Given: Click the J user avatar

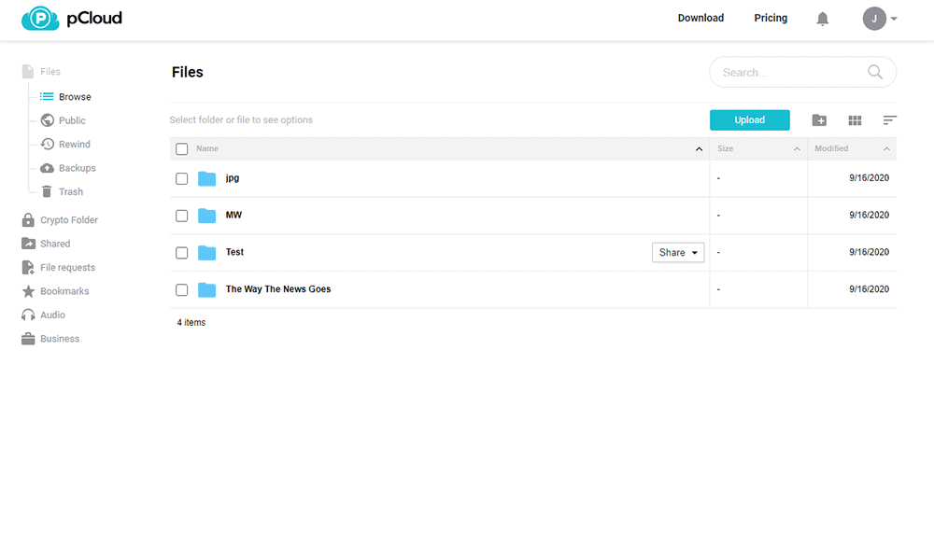Looking at the screenshot, I should click(874, 19).
